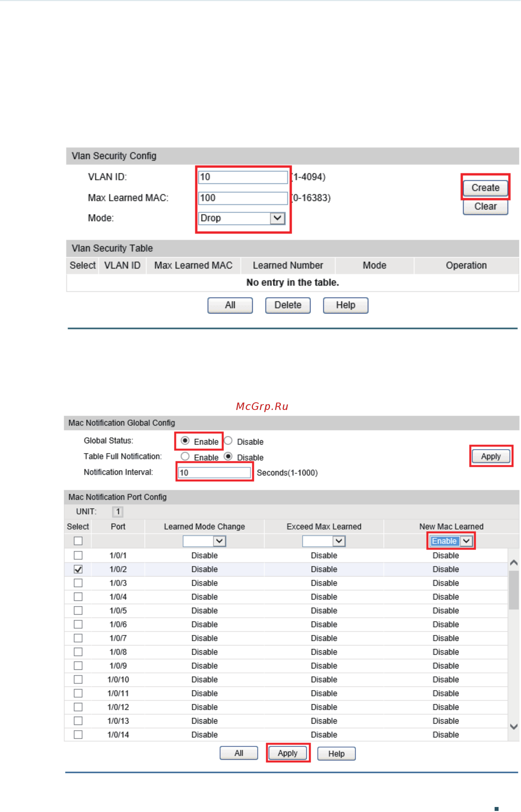Check the box for port 1/0/13
521x812 pixels.
tap(78, 721)
